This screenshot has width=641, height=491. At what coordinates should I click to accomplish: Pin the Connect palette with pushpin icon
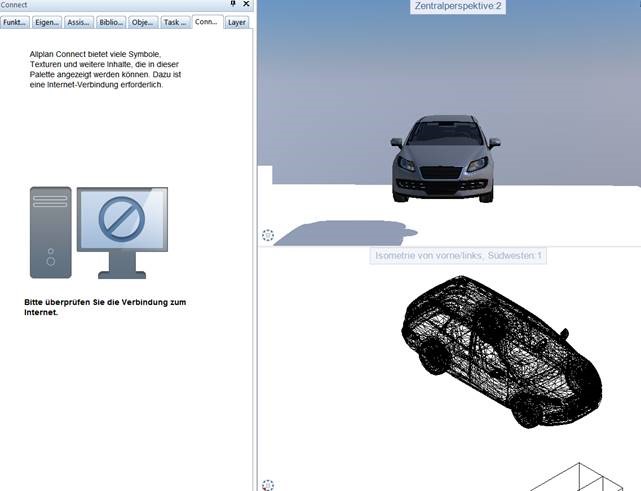tap(233, 5)
